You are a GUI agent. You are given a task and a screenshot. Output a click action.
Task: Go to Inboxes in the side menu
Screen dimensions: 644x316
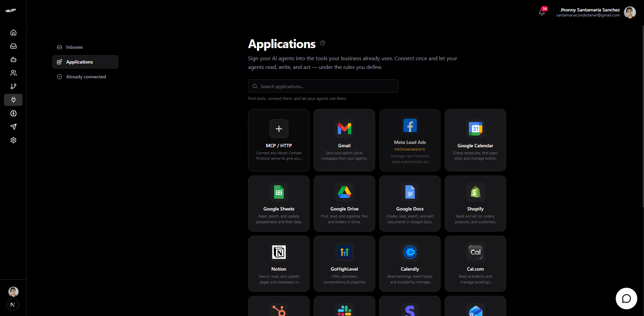coord(85,47)
